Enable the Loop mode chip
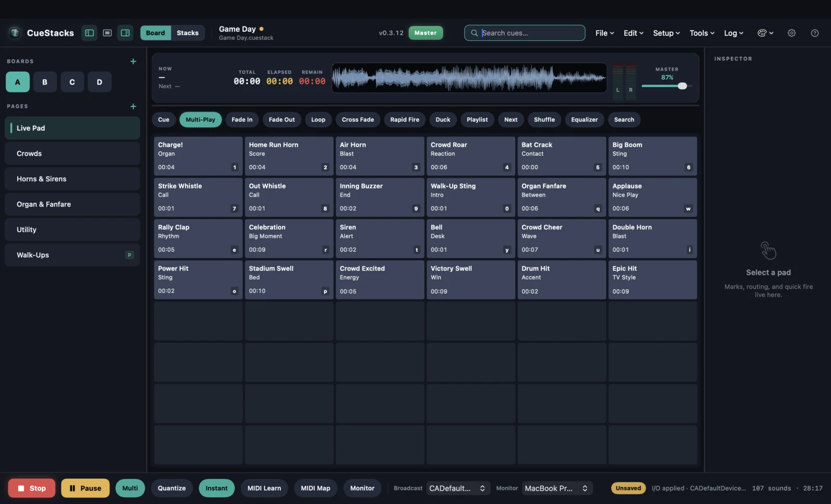831x504 pixels. coord(318,119)
